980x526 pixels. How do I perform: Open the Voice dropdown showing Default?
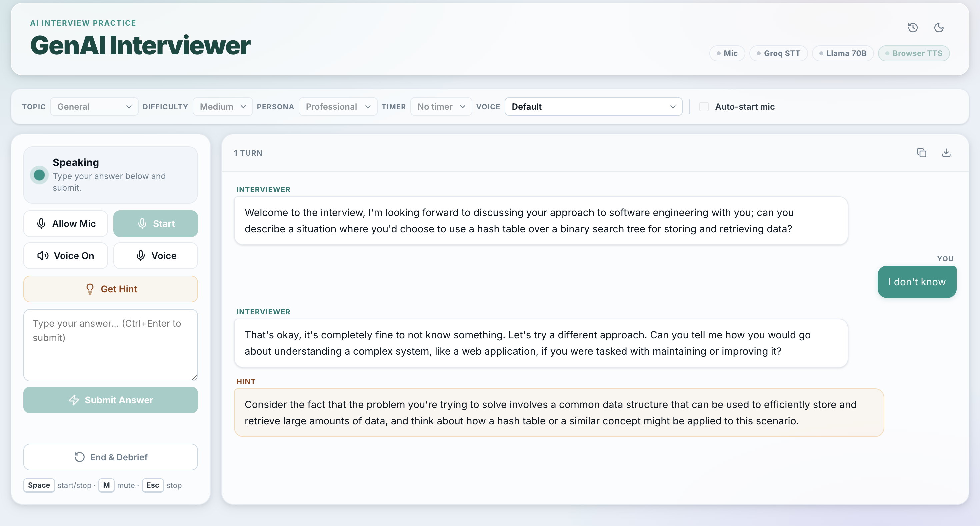(593, 106)
